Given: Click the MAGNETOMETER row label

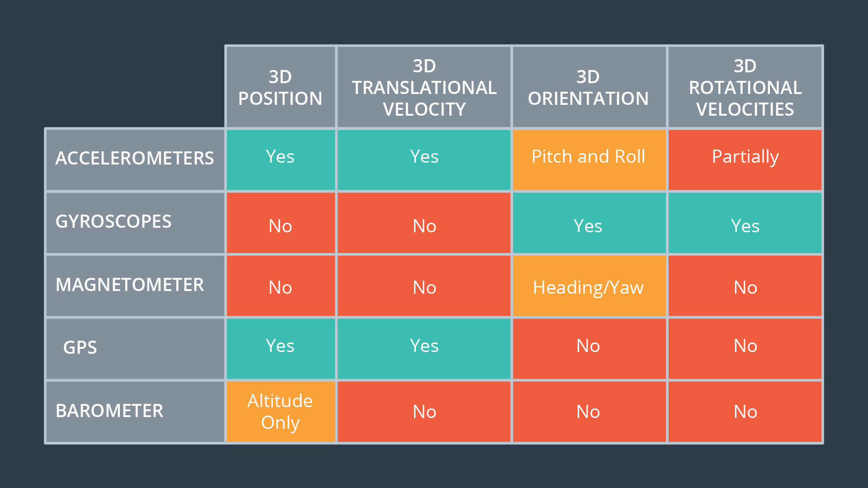Looking at the screenshot, I should [x=135, y=286].
